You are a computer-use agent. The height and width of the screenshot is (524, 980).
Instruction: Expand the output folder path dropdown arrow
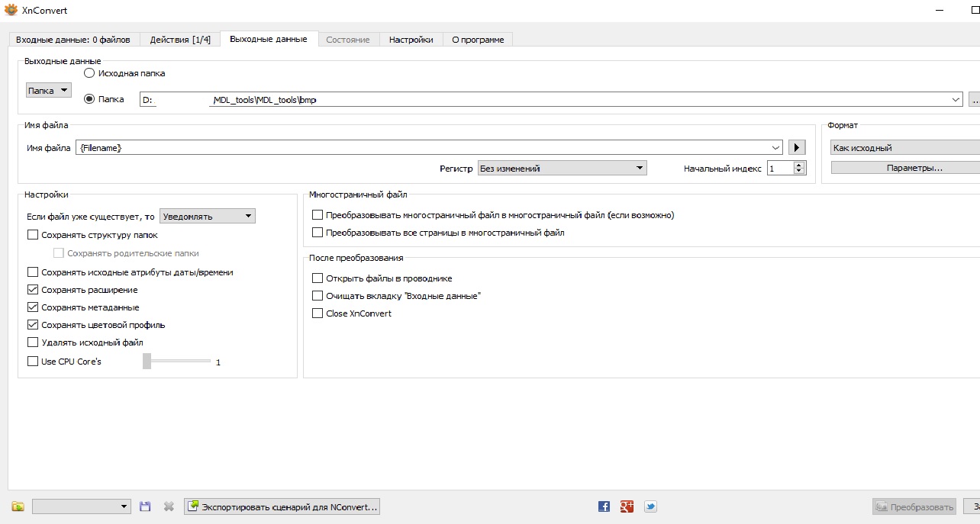[x=956, y=99]
